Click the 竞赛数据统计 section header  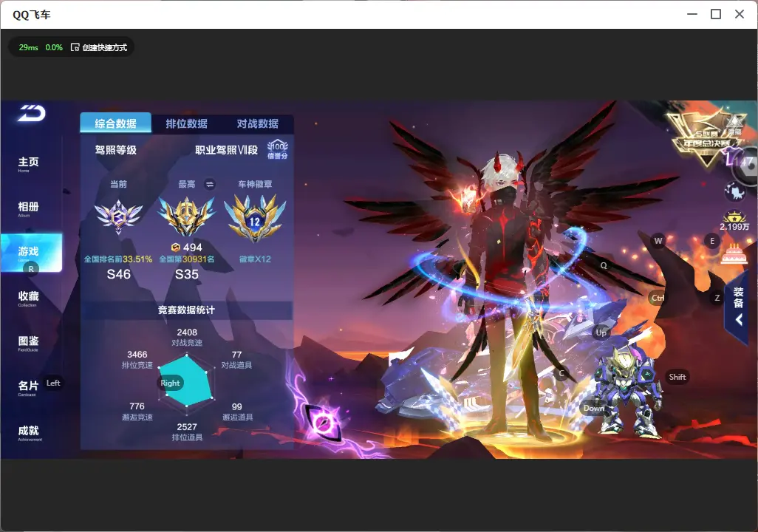pyautogui.click(x=187, y=310)
